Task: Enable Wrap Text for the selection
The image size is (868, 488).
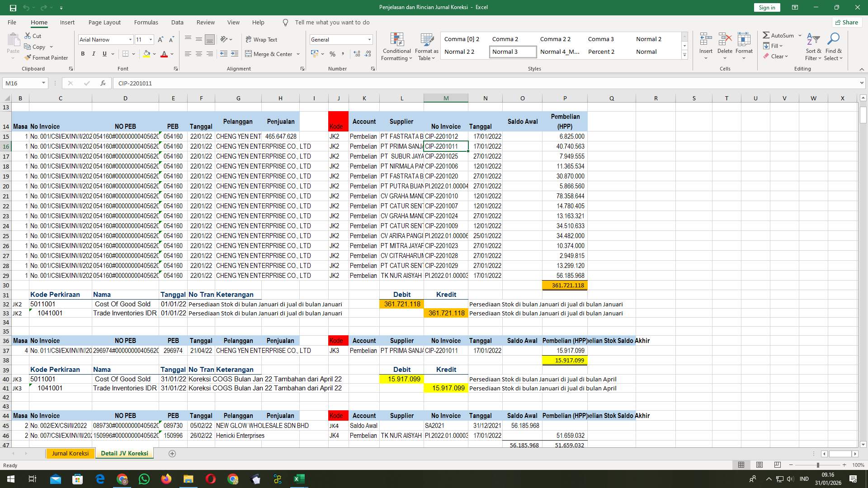Action: (x=261, y=39)
